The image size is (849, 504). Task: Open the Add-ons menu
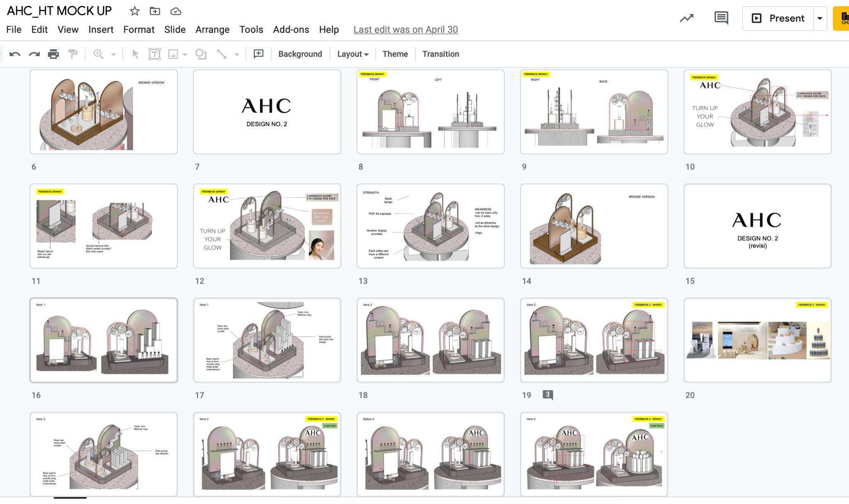pos(291,29)
